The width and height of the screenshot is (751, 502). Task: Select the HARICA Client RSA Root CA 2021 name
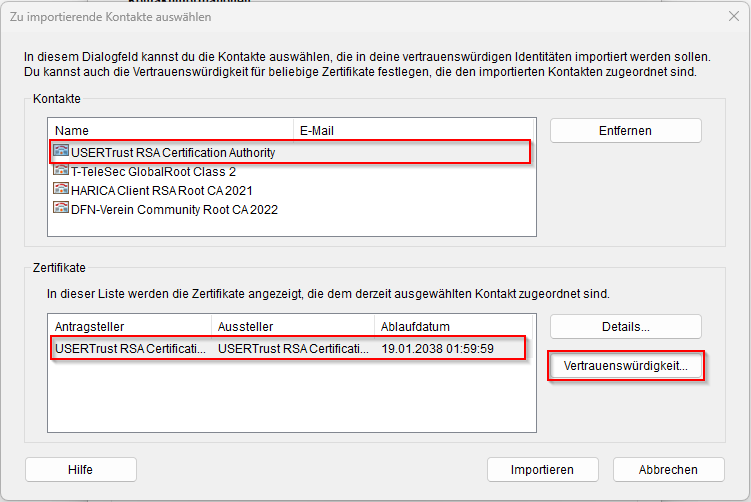point(161,191)
